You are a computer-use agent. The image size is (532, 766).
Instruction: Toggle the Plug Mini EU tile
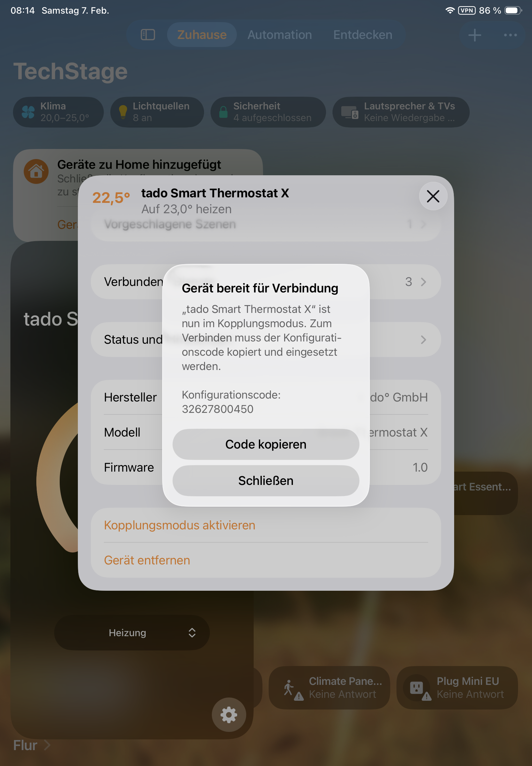(x=457, y=688)
